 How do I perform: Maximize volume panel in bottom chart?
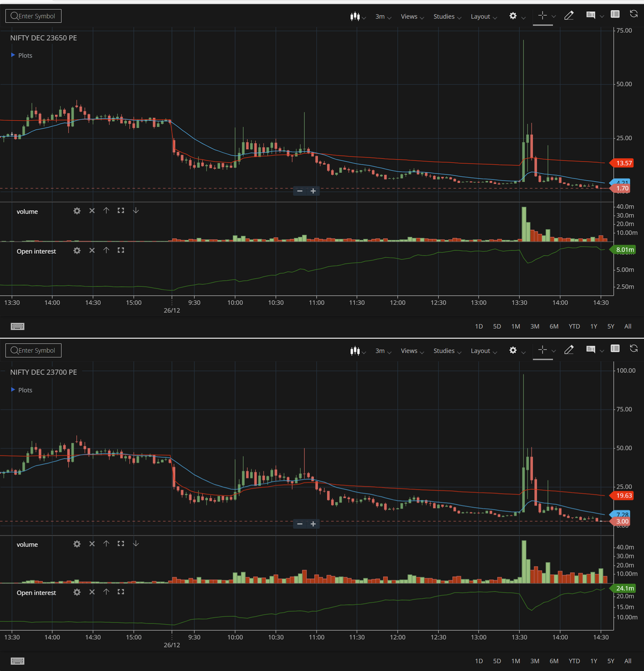point(121,544)
